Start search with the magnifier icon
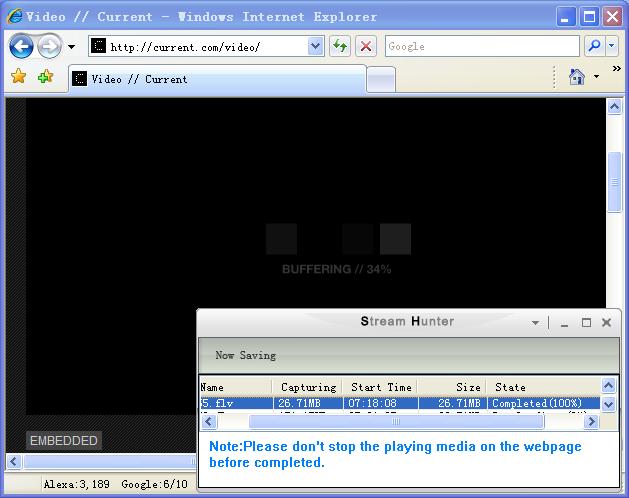Image resolution: width=629 pixels, height=498 pixels. click(x=594, y=47)
